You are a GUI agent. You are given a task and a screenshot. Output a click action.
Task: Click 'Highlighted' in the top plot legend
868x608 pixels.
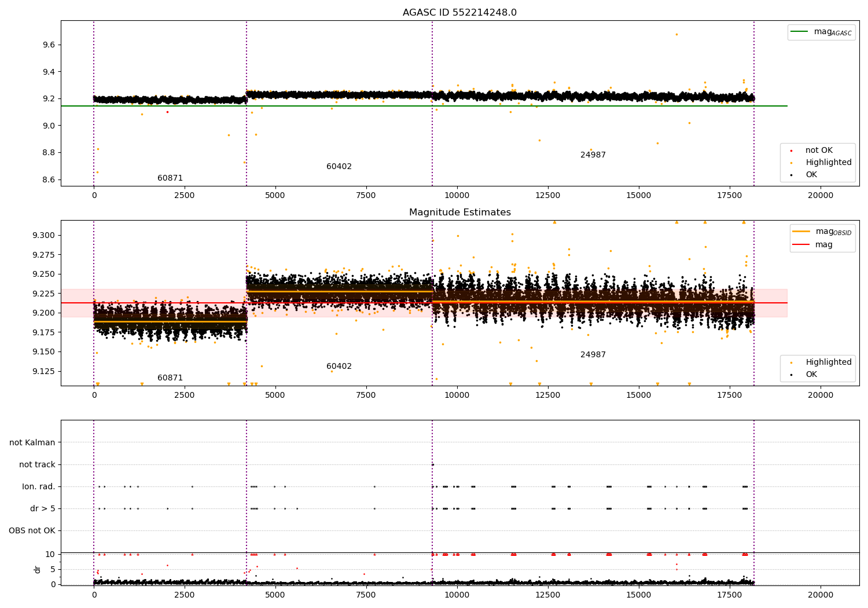829,163
